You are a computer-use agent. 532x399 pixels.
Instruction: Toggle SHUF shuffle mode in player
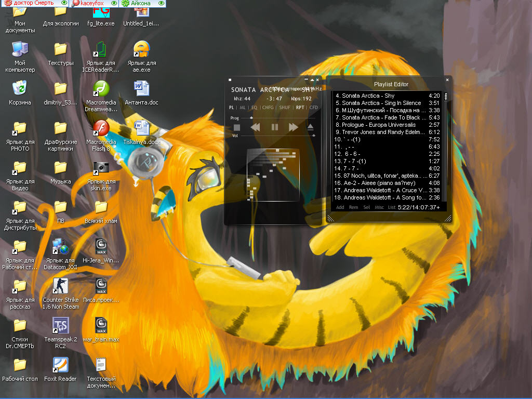285,108
